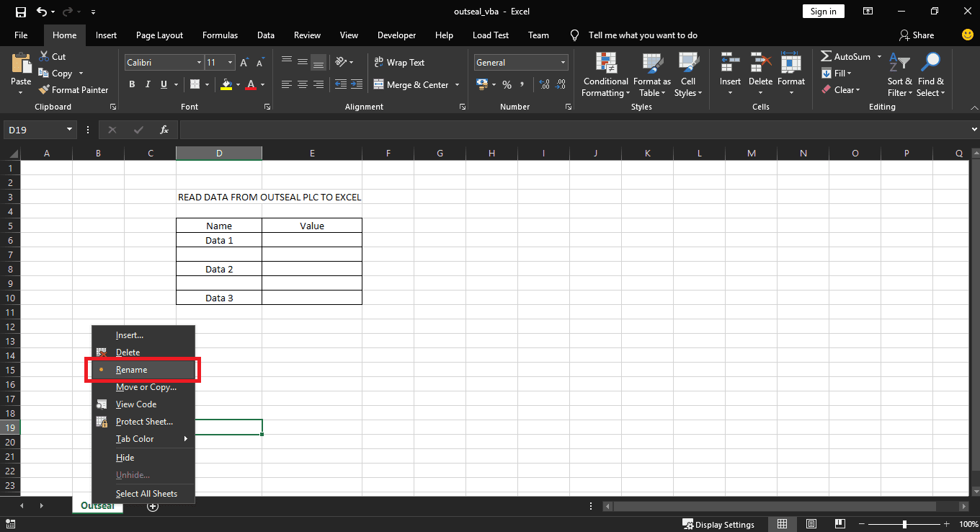The image size is (980, 532).
Task: Open the Number Format dropdown showing General
Action: tap(520, 62)
